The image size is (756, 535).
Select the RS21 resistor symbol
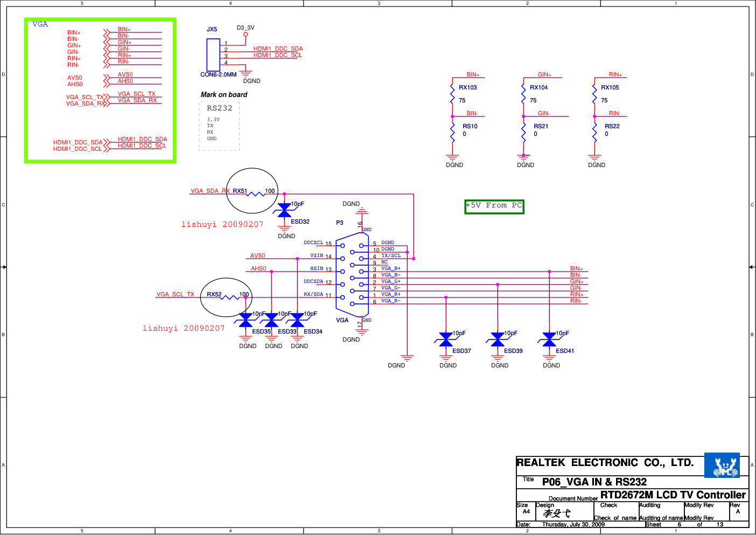click(523, 132)
